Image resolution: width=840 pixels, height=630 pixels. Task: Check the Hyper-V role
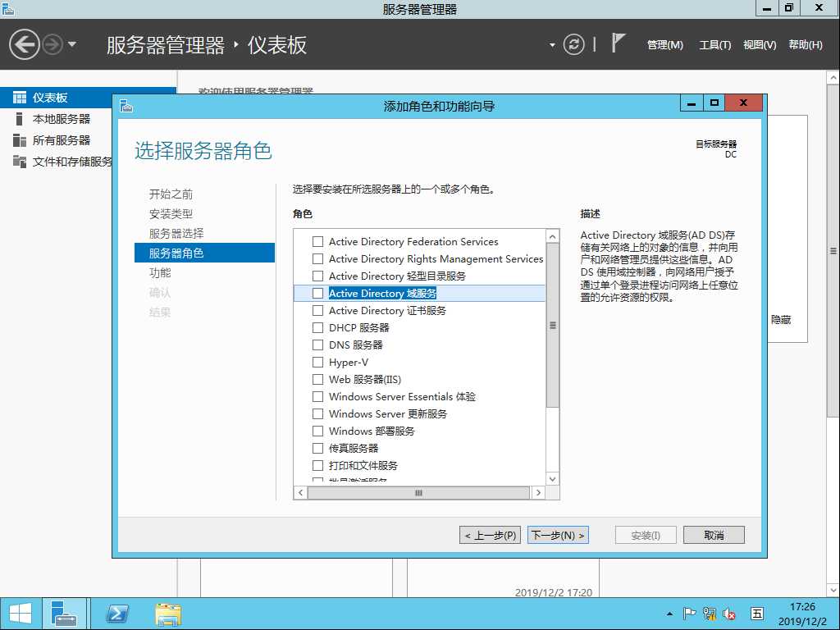click(x=317, y=362)
